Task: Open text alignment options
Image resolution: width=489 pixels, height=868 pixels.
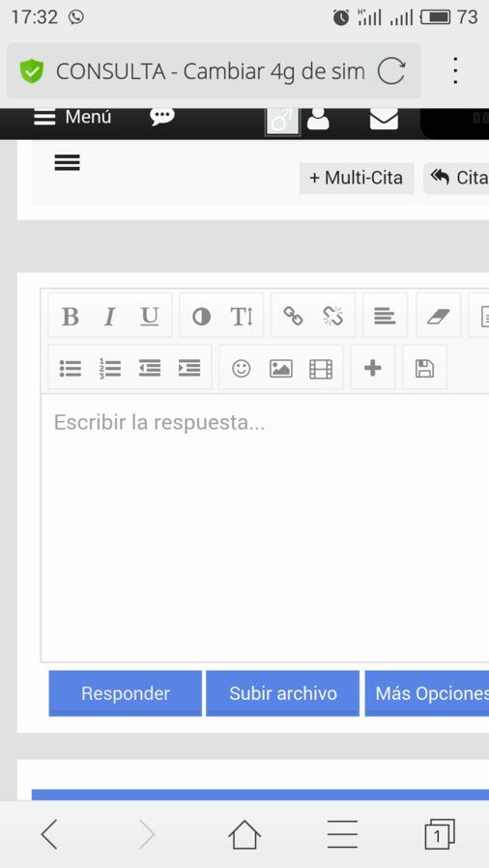Action: [385, 316]
